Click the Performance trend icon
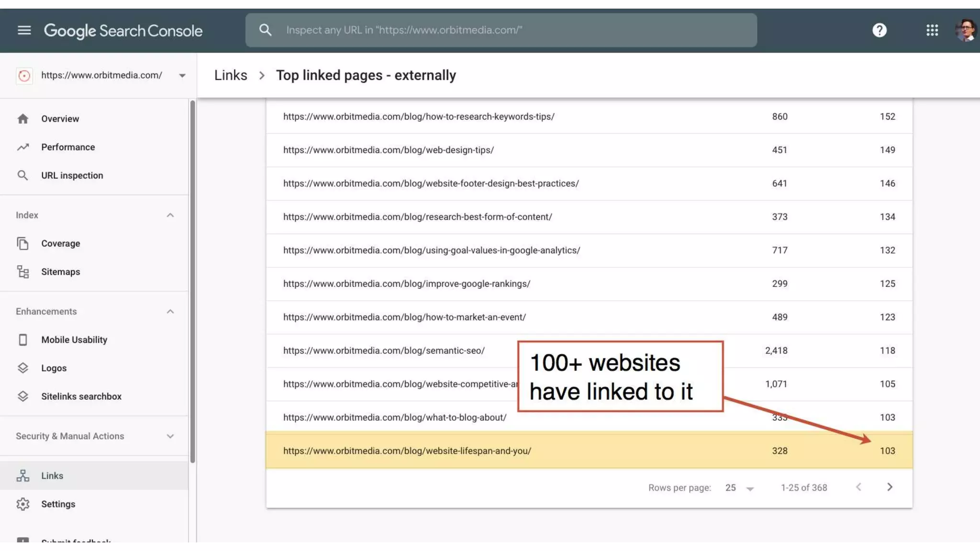This screenshot has width=980, height=551. click(23, 147)
